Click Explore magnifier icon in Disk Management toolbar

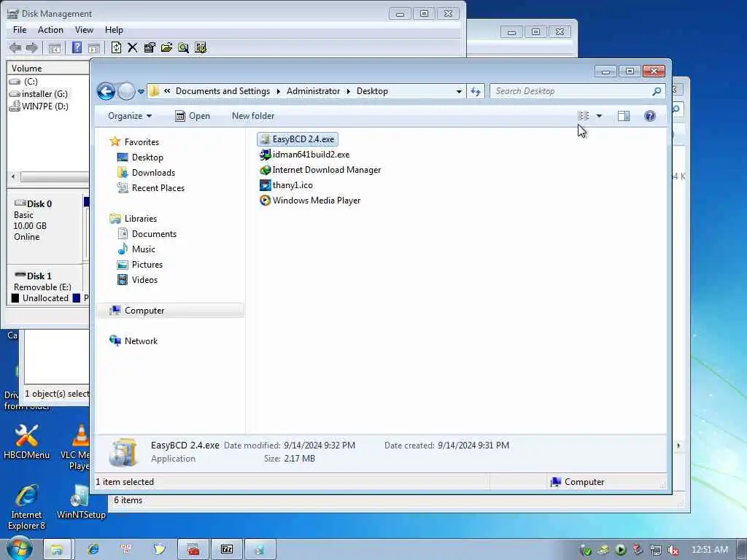pyautogui.click(x=183, y=47)
